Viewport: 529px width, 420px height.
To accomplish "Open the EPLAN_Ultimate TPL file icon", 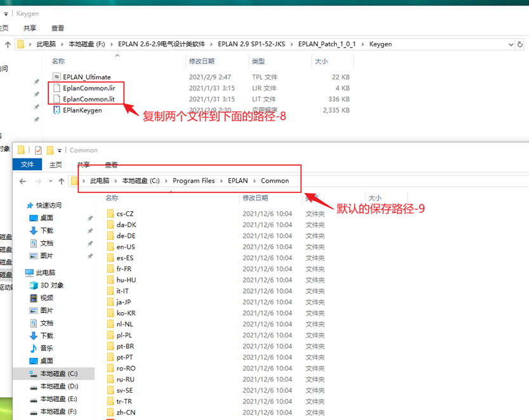I will coord(56,77).
